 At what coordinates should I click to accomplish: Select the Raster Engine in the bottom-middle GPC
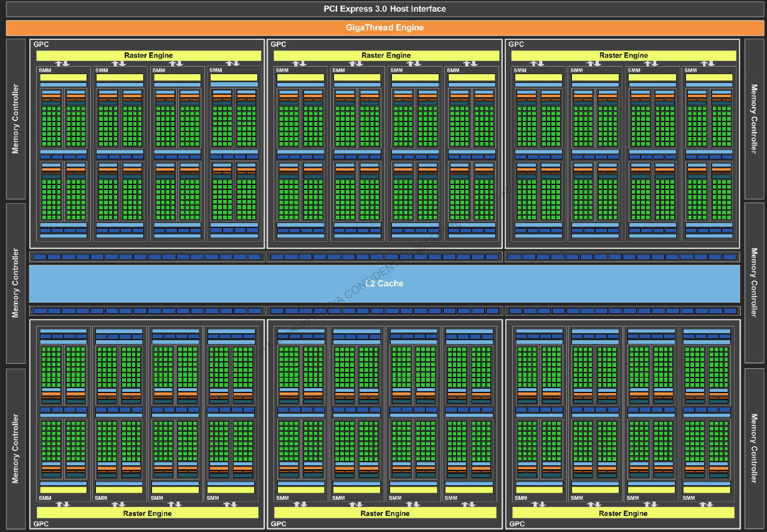(384, 513)
